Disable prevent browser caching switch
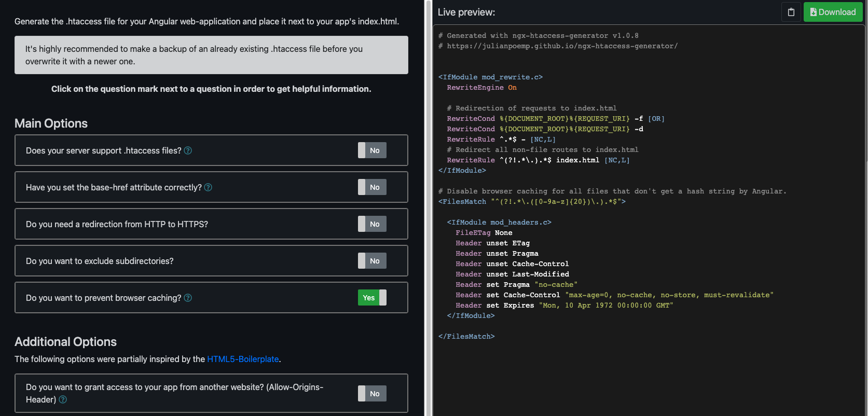The image size is (868, 416). click(372, 298)
